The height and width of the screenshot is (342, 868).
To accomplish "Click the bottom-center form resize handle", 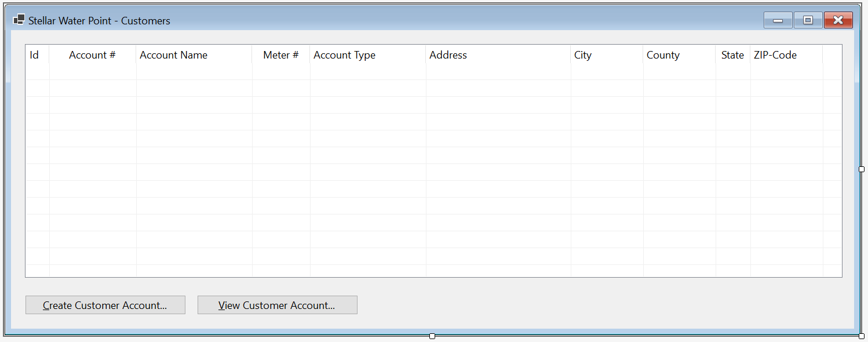I will tap(432, 336).
